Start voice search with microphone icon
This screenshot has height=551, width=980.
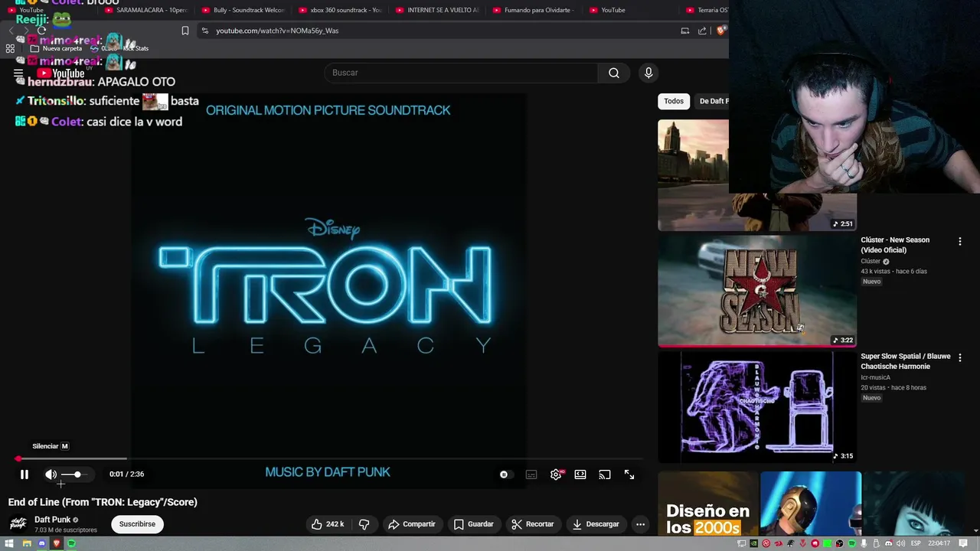coord(648,73)
